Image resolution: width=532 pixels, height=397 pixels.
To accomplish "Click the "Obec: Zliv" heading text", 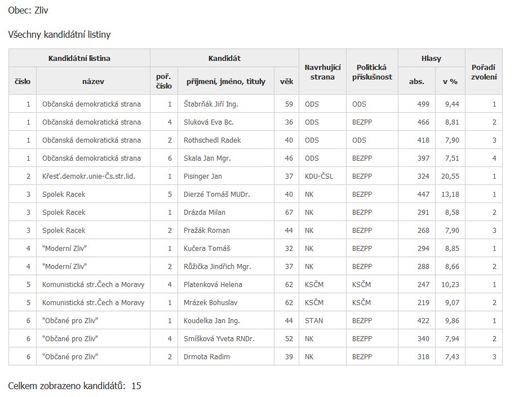I will tap(28, 10).
